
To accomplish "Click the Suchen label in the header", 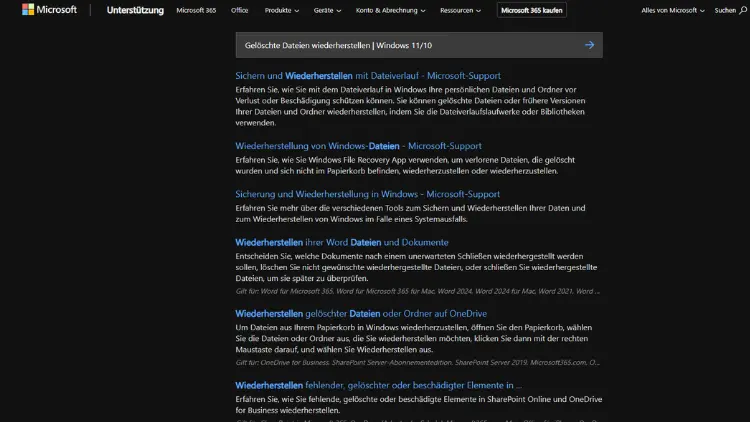I will click(x=725, y=10).
